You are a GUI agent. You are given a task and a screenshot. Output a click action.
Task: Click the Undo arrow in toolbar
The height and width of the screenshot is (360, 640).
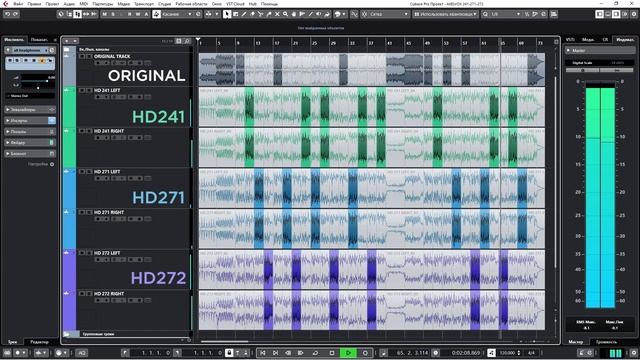(x=7, y=14)
